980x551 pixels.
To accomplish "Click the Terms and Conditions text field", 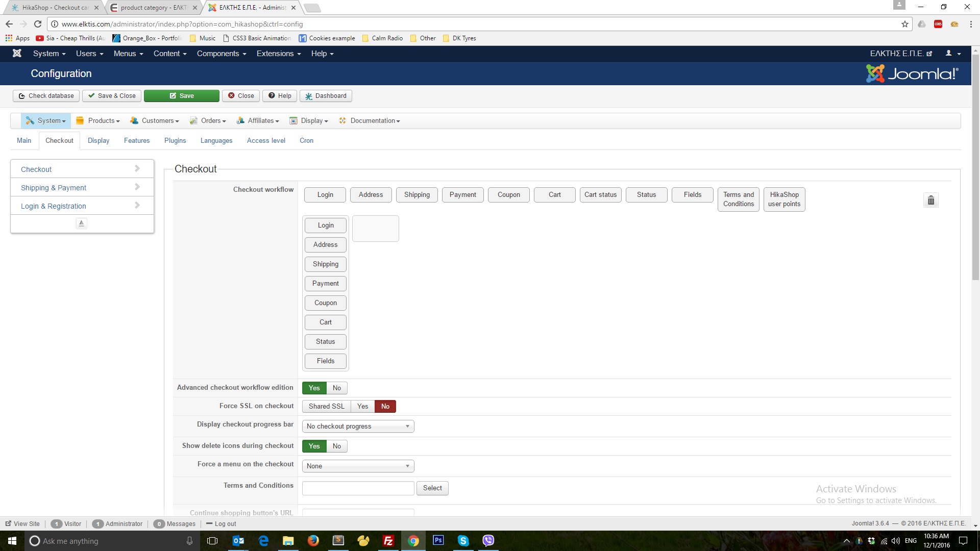I will point(358,488).
